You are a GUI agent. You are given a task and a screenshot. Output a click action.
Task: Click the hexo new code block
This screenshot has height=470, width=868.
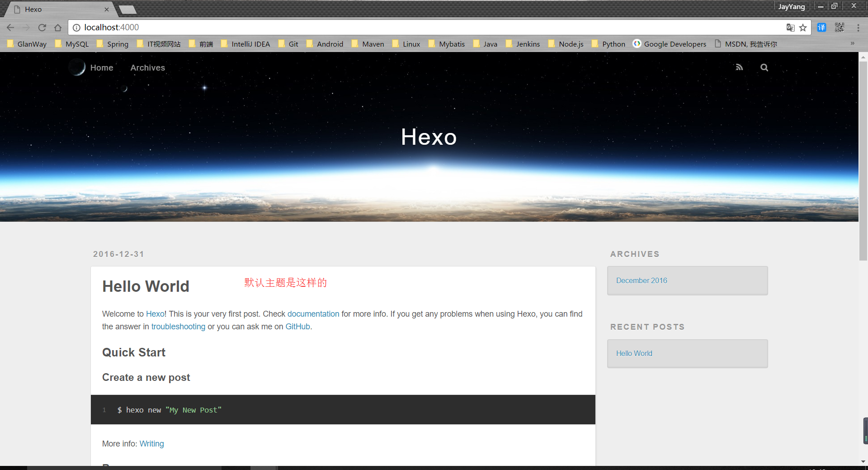point(343,410)
